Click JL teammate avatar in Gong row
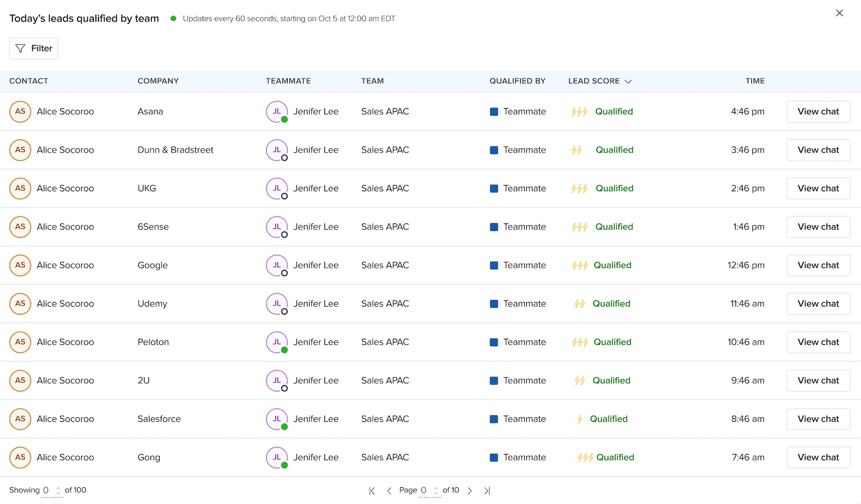861x504 pixels. [277, 458]
